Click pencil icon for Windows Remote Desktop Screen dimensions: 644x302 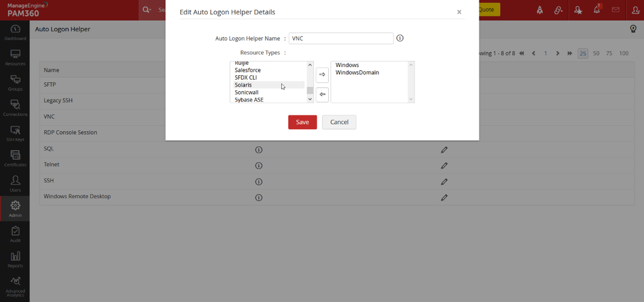click(444, 197)
